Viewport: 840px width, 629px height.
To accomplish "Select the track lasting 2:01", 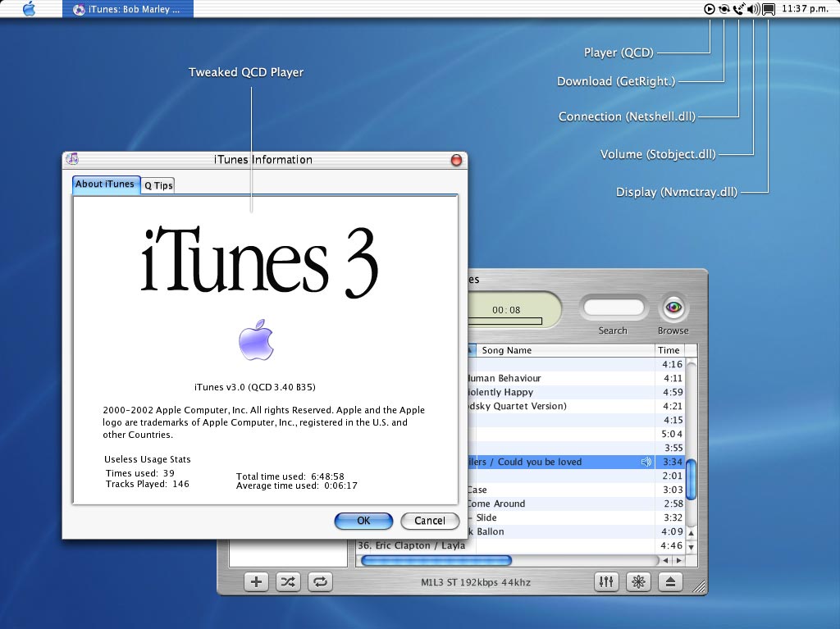I will coord(577,476).
